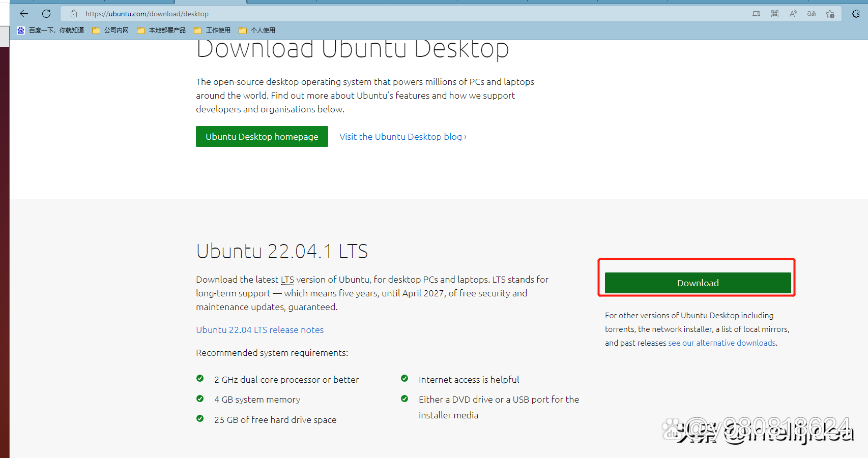Add this page to favorites star icon
Screen dimensions: 868x458
pos(830,14)
